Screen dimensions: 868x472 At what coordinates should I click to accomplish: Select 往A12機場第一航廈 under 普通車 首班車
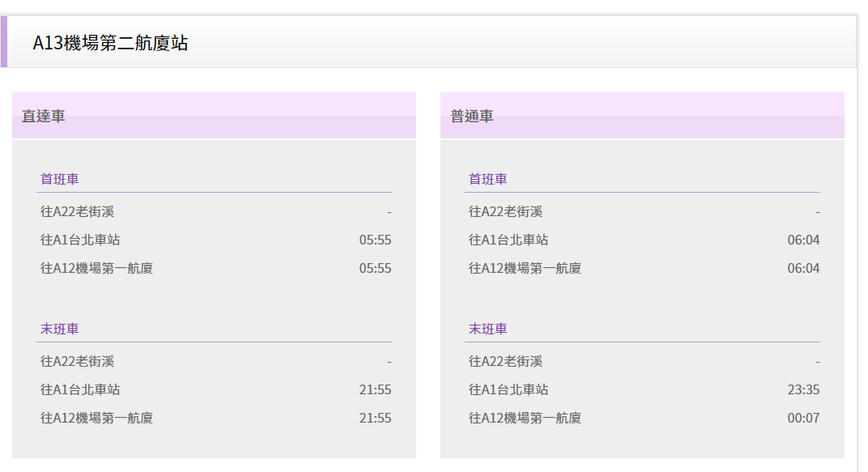[525, 268]
